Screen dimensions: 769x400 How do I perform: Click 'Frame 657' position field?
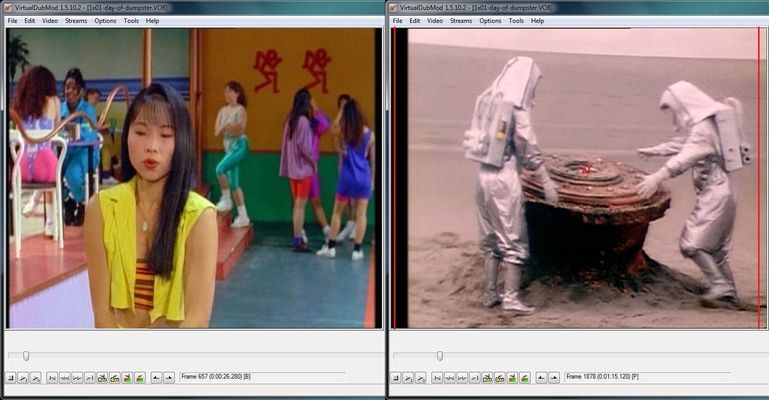pyautogui.click(x=262, y=377)
